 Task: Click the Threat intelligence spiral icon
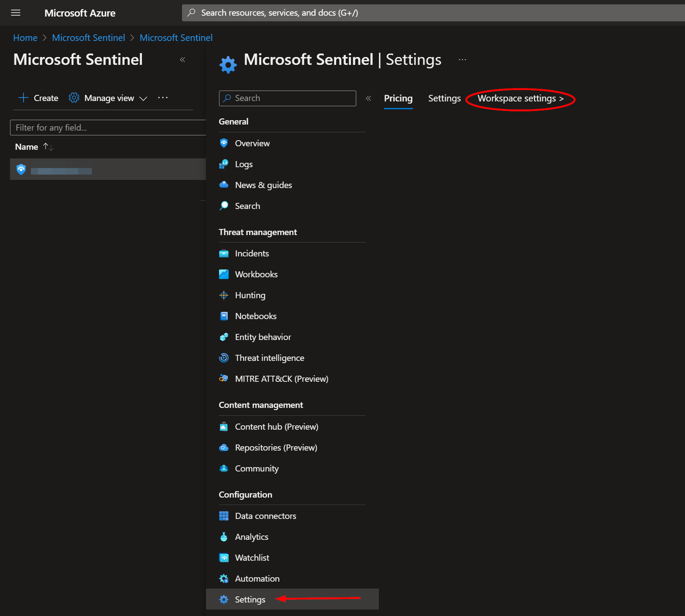[224, 358]
